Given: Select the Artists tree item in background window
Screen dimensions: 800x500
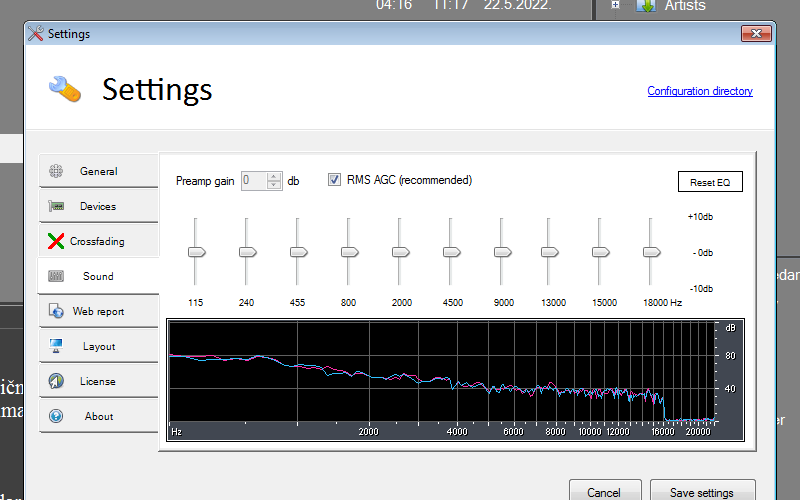Looking at the screenshot, I should pos(685,6).
